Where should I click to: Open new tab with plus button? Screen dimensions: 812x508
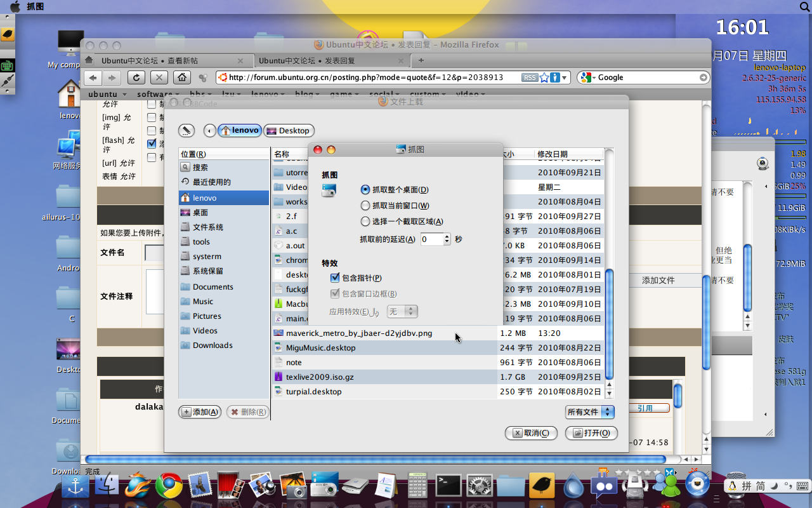pos(421,60)
